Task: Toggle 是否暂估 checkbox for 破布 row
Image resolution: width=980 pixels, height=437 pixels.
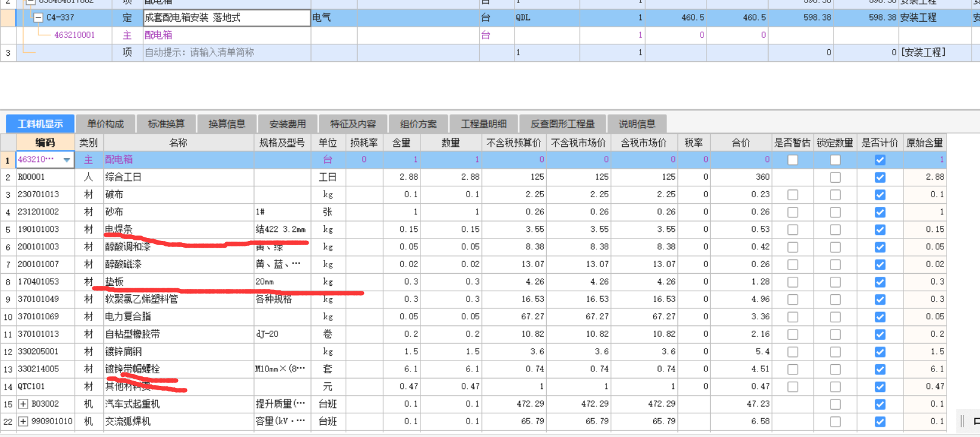Action: [x=792, y=195]
